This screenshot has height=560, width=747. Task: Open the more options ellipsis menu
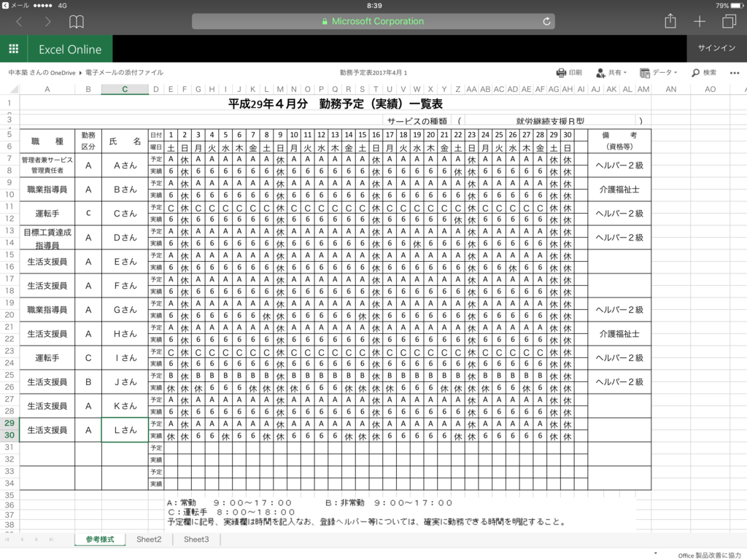(735, 73)
